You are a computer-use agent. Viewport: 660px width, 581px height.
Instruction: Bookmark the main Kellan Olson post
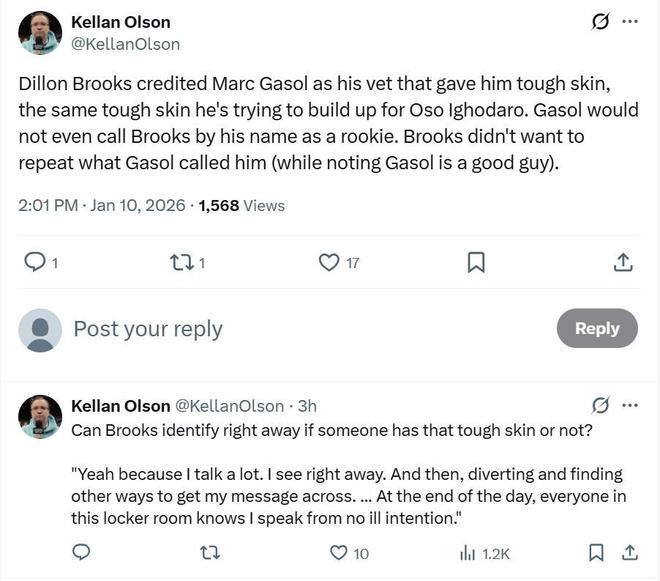(476, 262)
